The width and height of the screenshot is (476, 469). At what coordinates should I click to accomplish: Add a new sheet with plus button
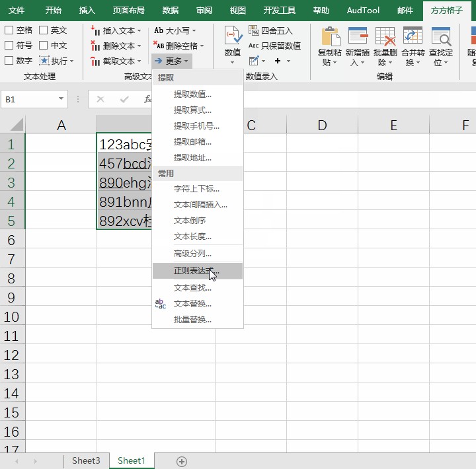coord(182,462)
